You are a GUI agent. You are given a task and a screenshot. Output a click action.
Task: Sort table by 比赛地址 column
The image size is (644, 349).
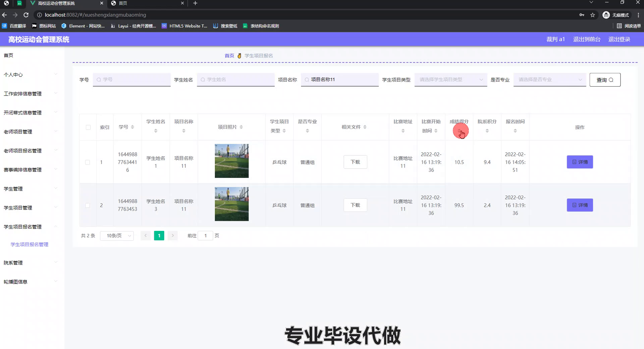click(403, 131)
